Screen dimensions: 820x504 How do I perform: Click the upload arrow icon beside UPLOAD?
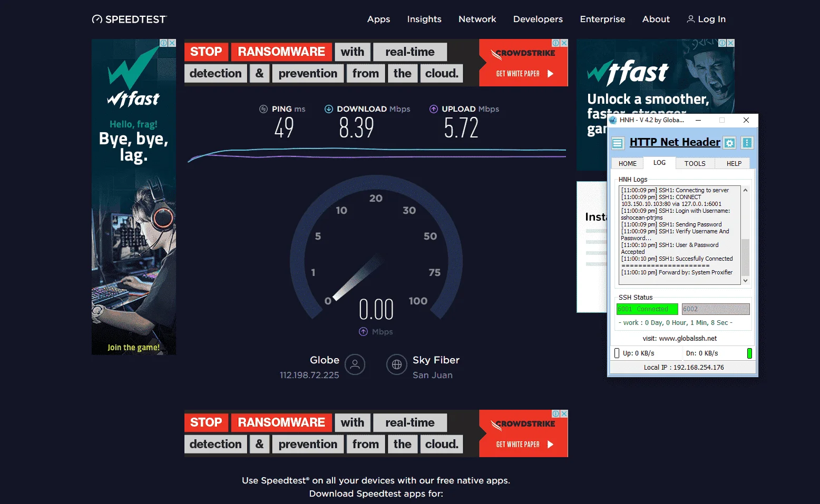point(434,109)
